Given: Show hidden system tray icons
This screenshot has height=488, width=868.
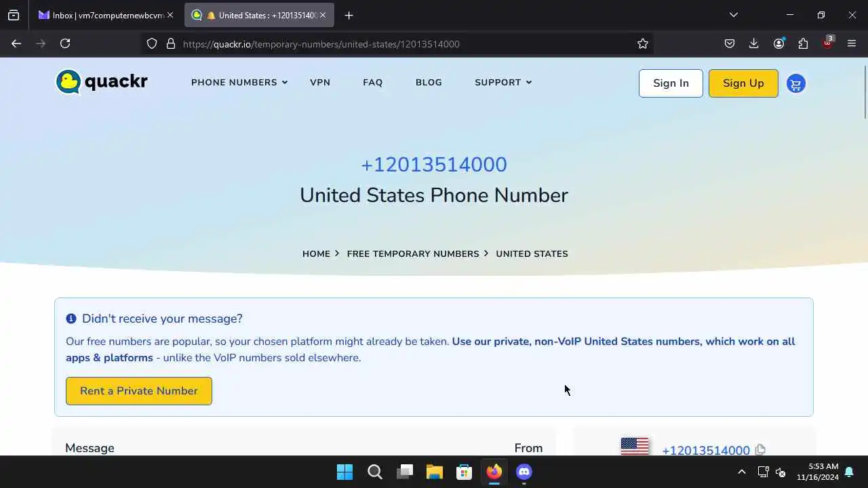Looking at the screenshot, I should (x=741, y=472).
